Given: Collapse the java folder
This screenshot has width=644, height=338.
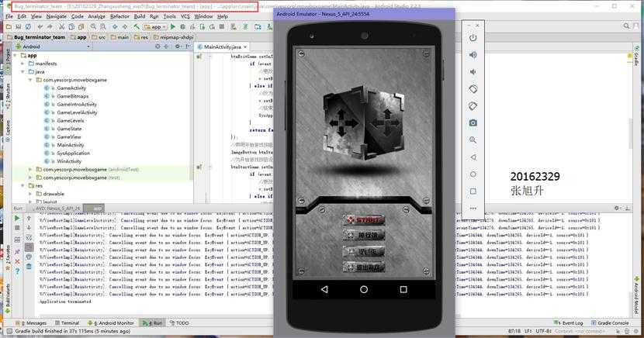Looking at the screenshot, I should coord(23,72).
